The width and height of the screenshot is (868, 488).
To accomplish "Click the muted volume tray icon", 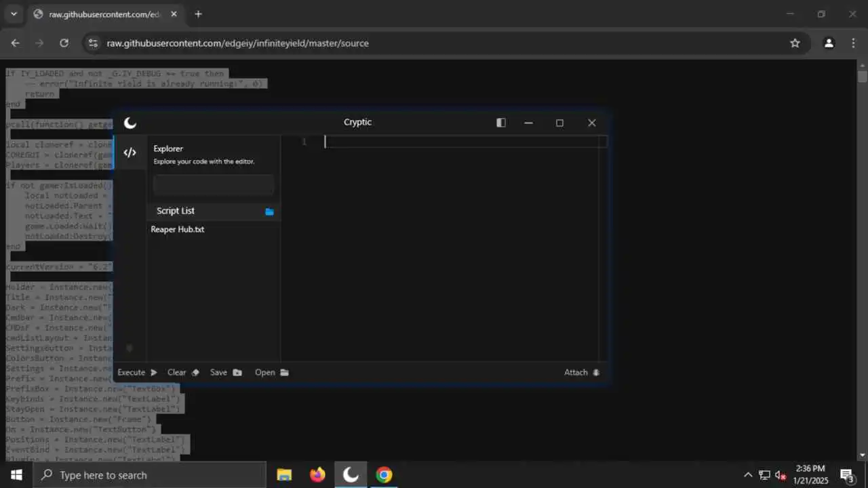I will pyautogui.click(x=781, y=474).
